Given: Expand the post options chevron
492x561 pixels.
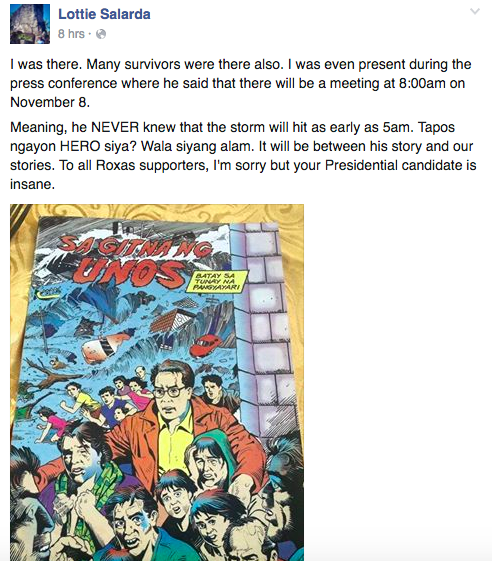Looking at the screenshot, I should [474, 11].
